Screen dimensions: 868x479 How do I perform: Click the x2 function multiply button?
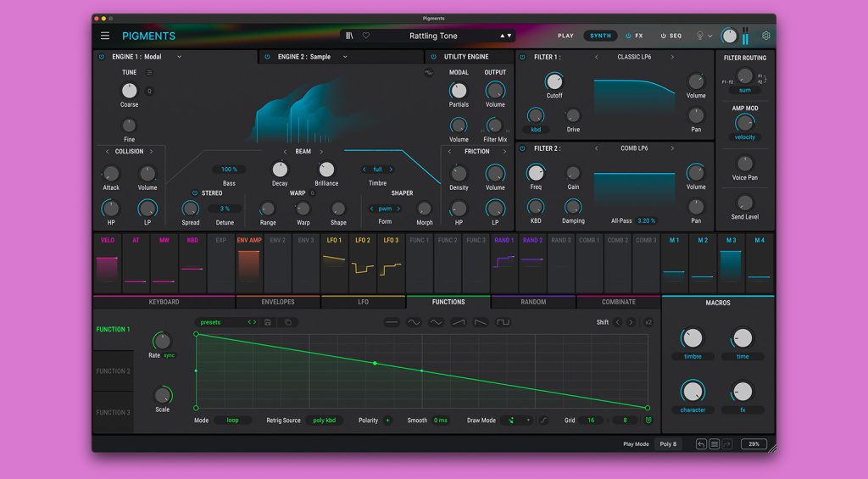click(648, 322)
